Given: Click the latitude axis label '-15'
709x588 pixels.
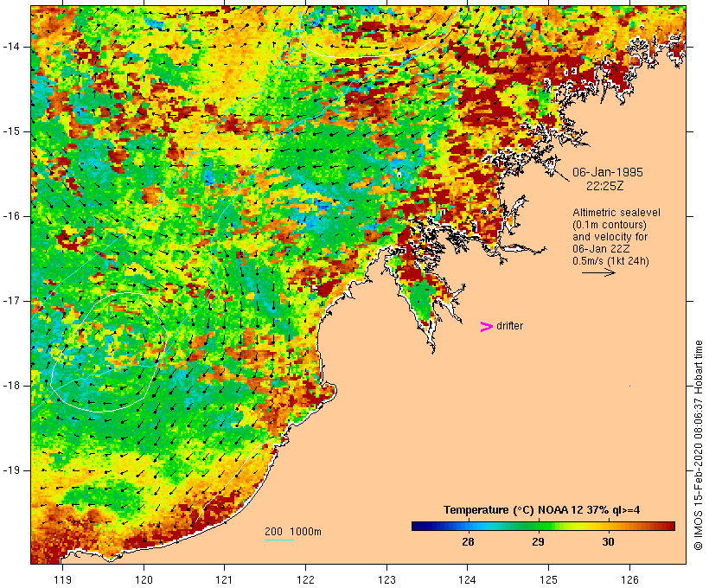Looking at the screenshot, I should pos(11,131).
